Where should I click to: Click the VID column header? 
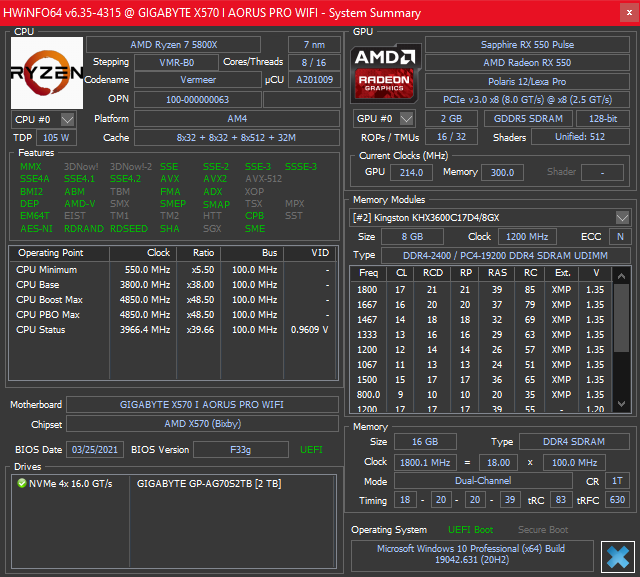320,253
